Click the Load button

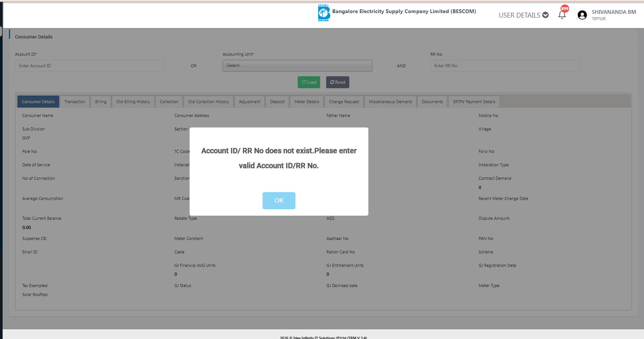coord(309,82)
